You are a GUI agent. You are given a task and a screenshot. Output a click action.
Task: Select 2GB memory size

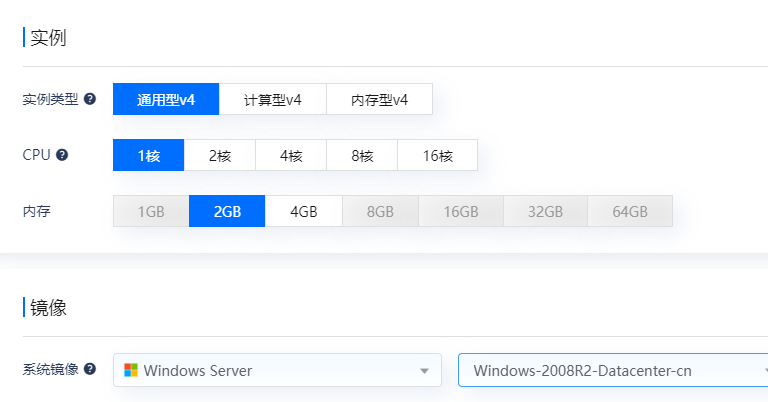tap(227, 211)
